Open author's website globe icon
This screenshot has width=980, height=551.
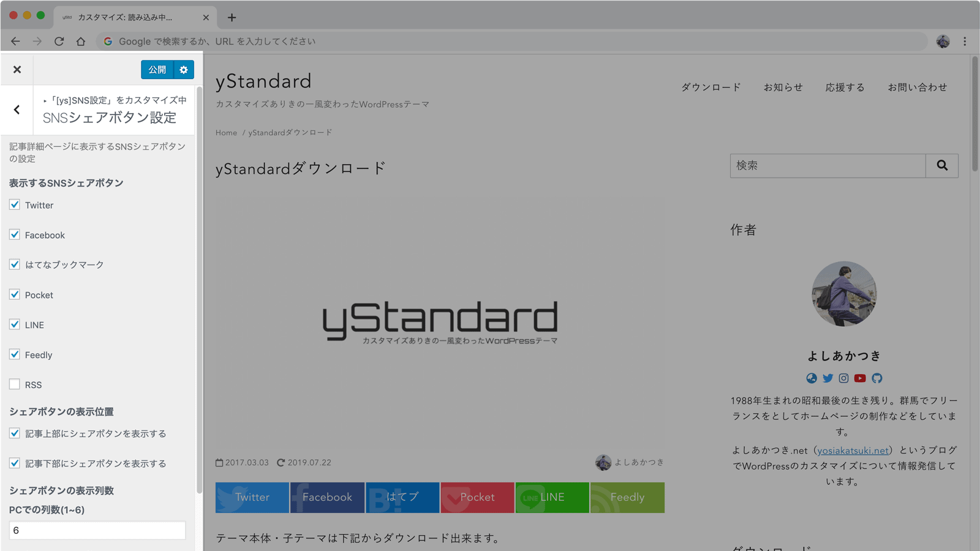point(812,378)
